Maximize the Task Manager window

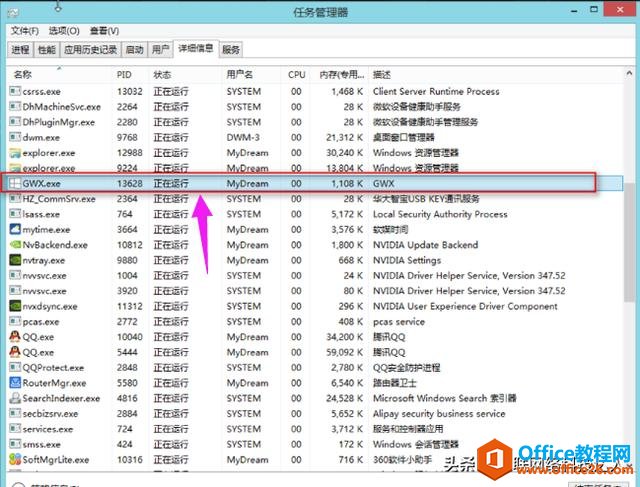point(594,10)
